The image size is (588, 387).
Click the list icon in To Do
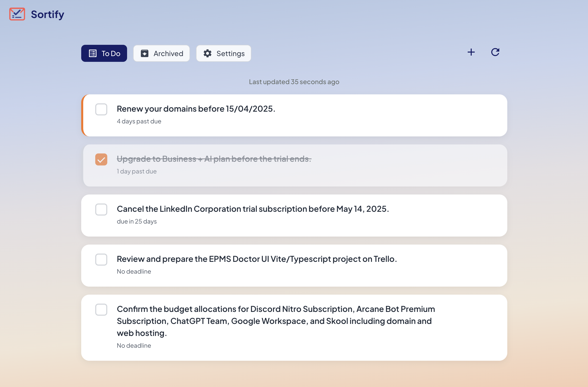point(93,53)
